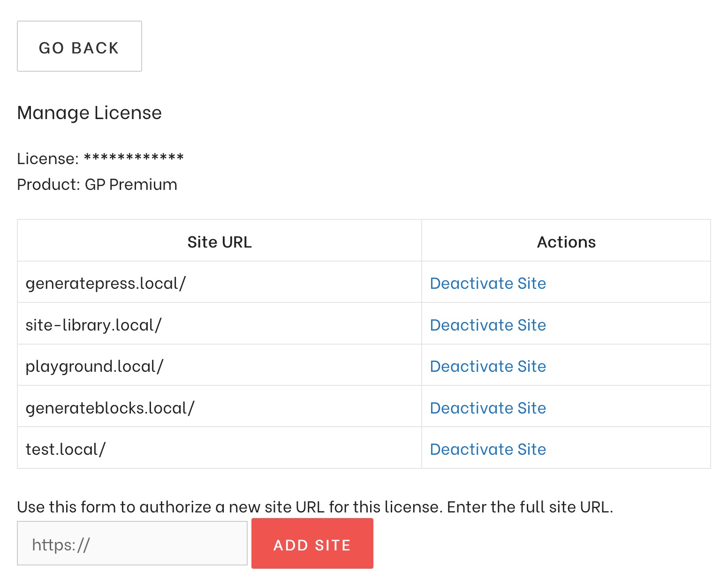Click the GO BACK button
The image size is (728, 587).
79,46
